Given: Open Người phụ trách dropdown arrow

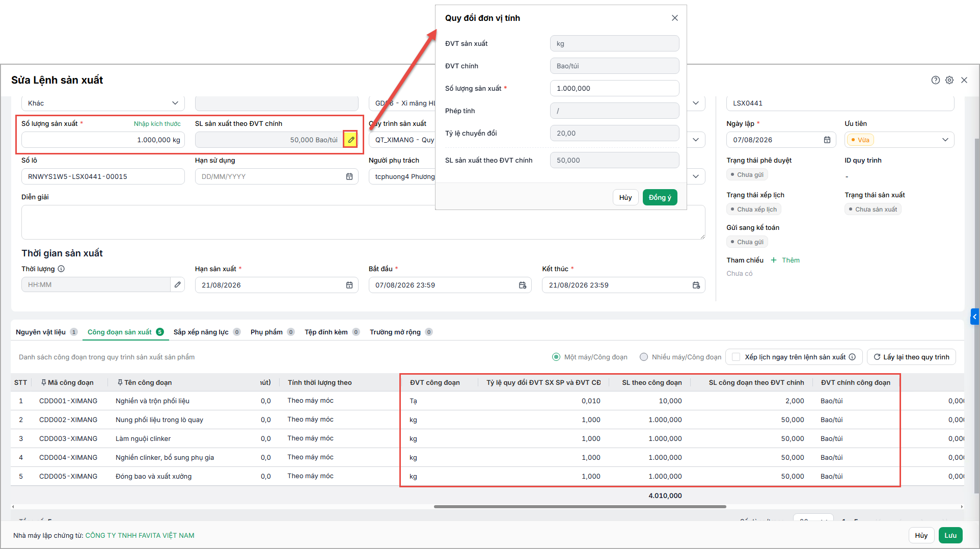Looking at the screenshot, I should [x=696, y=176].
